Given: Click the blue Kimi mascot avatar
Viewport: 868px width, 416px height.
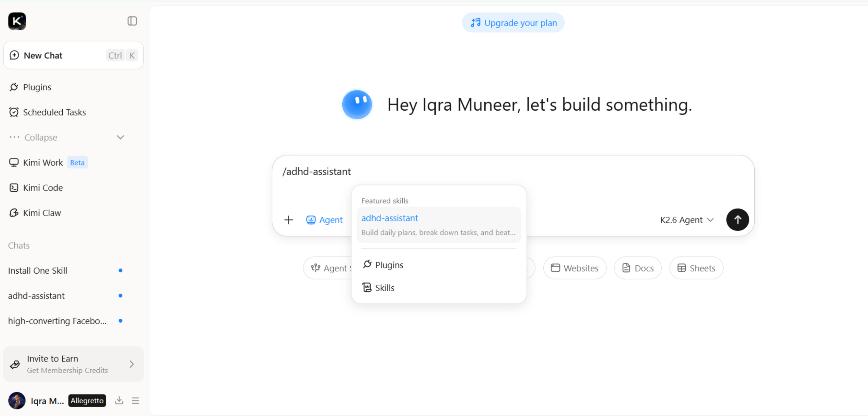Looking at the screenshot, I should tap(357, 104).
